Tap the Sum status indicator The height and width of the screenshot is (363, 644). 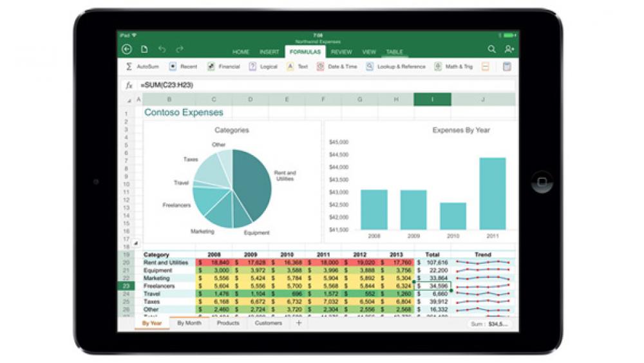tap(491, 324)
